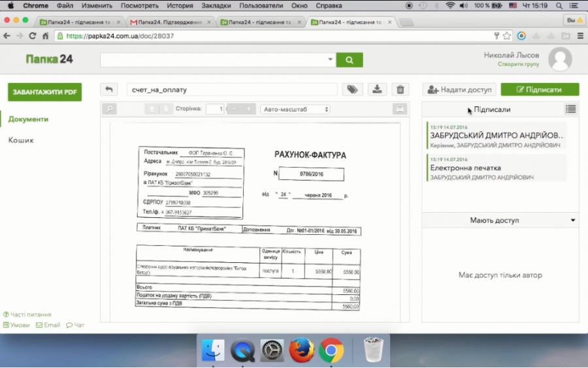588x368 pixels.
Task: Select signature entry ЗАБРУДСЬКИЙ ДМИТРО АНДРІЙОВ..
Action: click(496, 136)
